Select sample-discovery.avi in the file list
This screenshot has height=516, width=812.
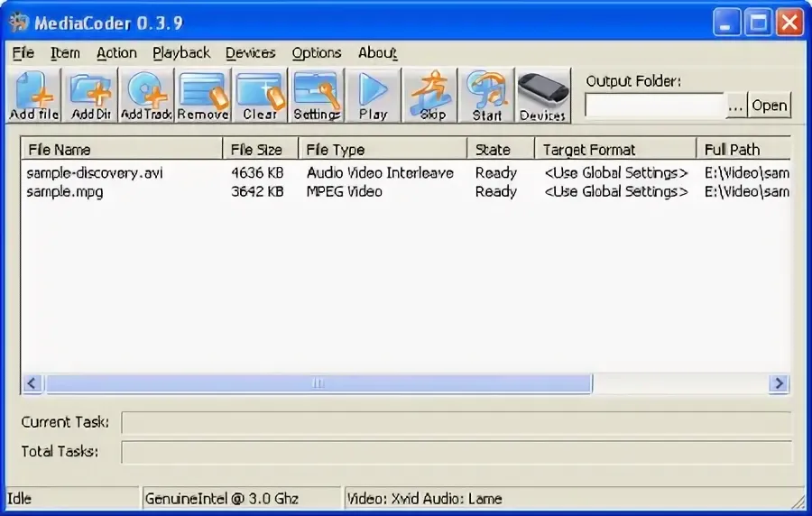(95, 172)
